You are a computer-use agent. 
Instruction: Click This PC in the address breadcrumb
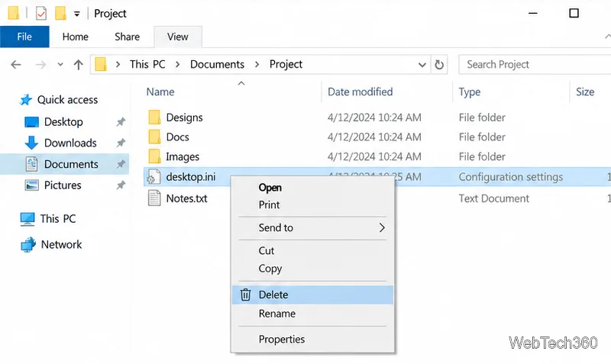click(147, 64)
